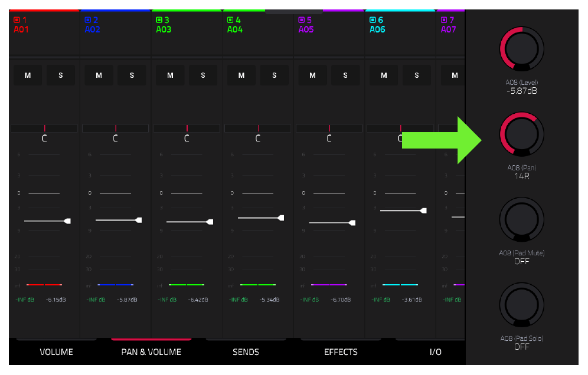Image resolution: width=588 pixels, height=375 pixels.
Task: Mute pad A05 with its M button
Action: (312, 75)
